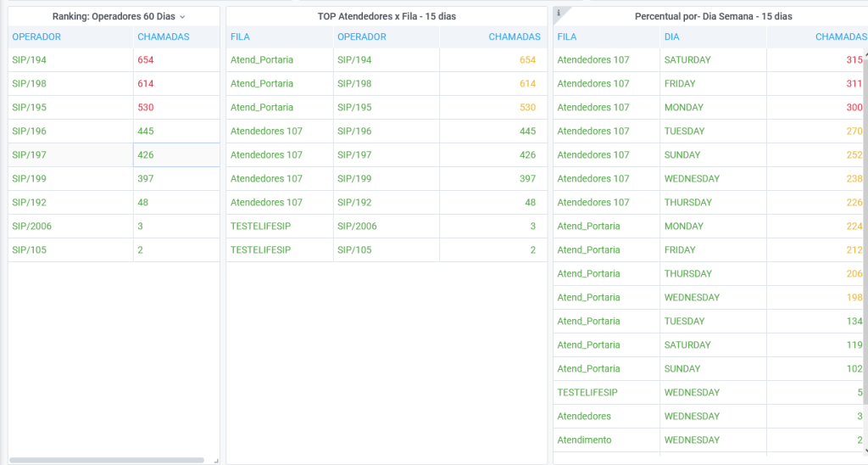Viewport: 868px width, 465px height.
Task: Sort Percentual table by DIA column header
Action: click(672, 37)
